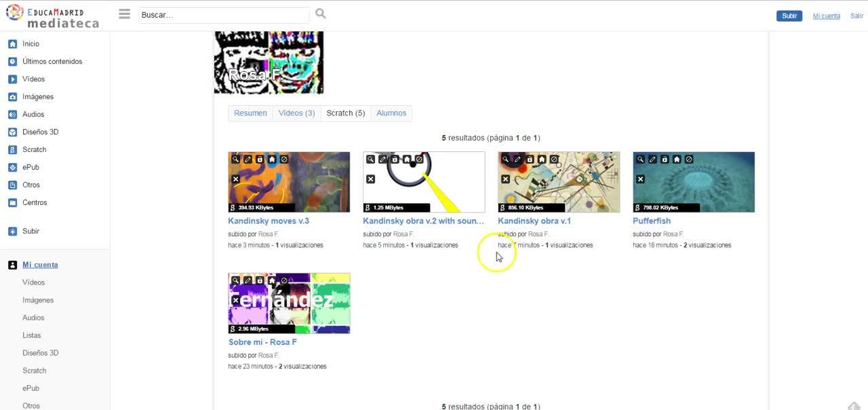
Task: Click the padlock icon on Kandinsky obra v.2
Action: [395, 160]
